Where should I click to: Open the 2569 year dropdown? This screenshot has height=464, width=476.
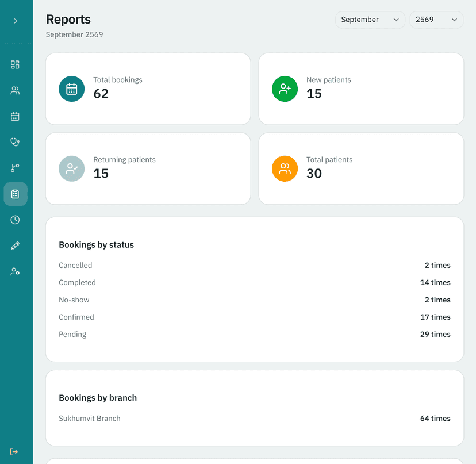tap(436, 20)
